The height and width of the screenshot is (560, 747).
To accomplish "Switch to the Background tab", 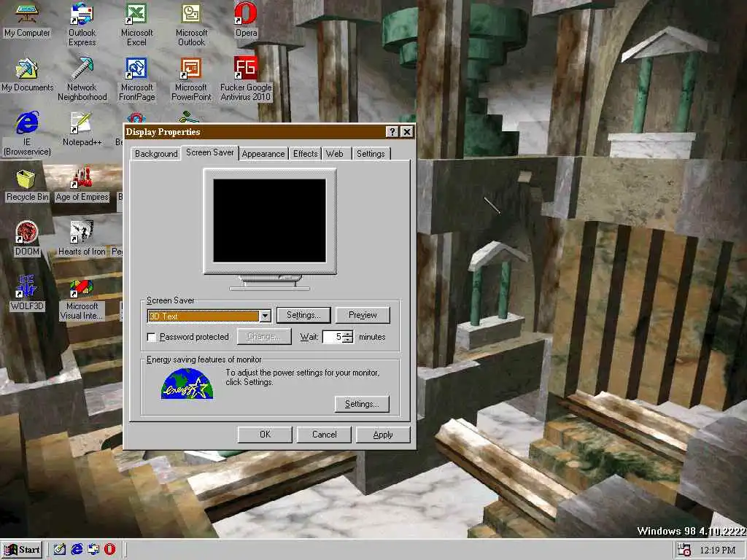I will tap(156, 154).
